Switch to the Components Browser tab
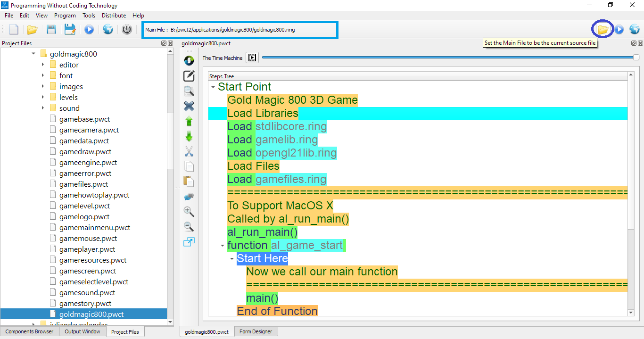 tap(30, 331)
